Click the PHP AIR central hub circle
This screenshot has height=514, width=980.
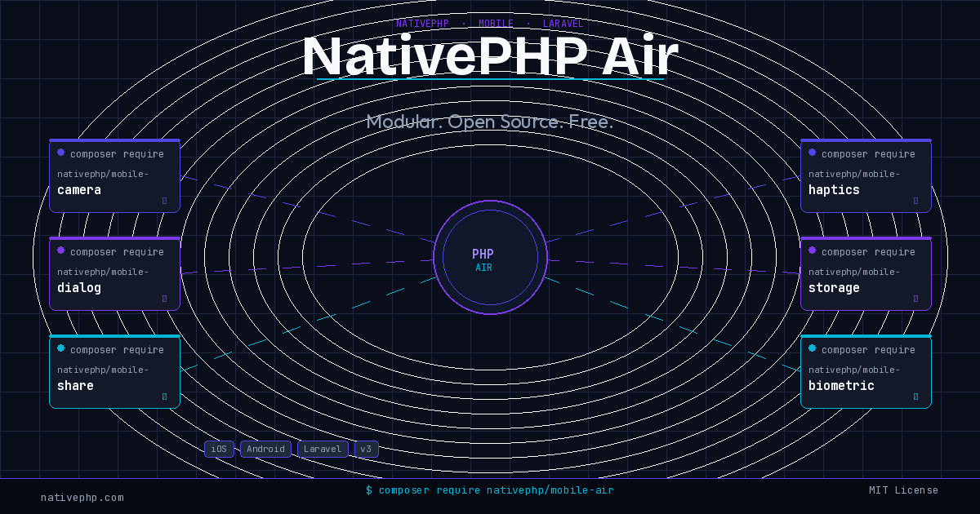pos(490,258)
